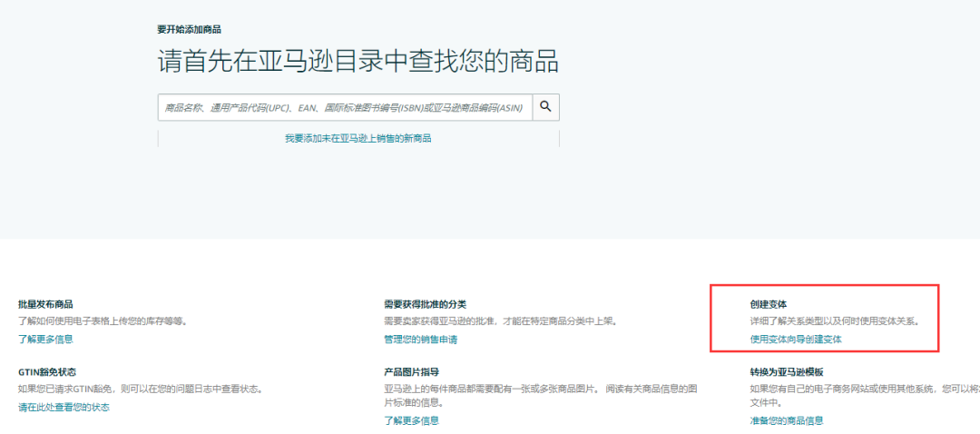The image size is (980, 434).
Task: Focus the product search input field
Action: point(345,107)
